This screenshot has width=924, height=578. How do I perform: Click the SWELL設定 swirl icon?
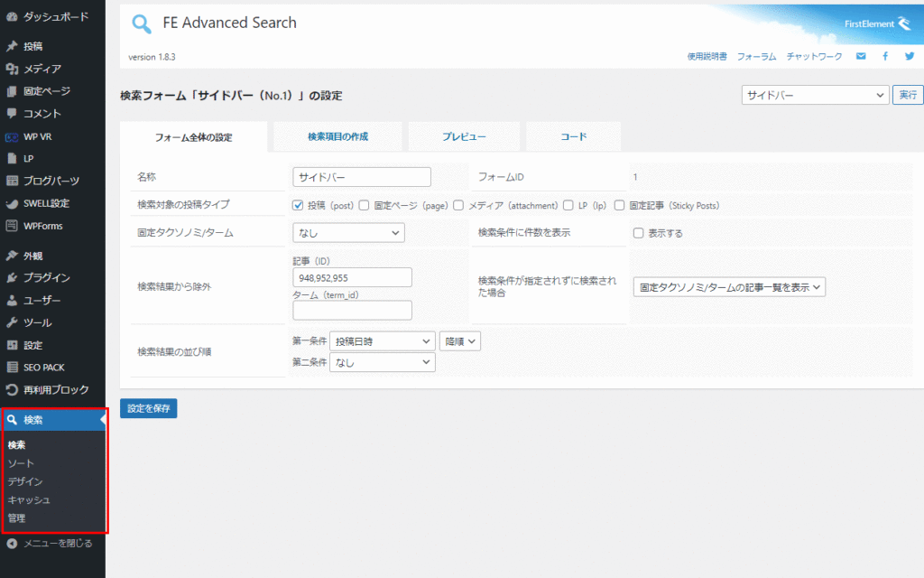12,203
